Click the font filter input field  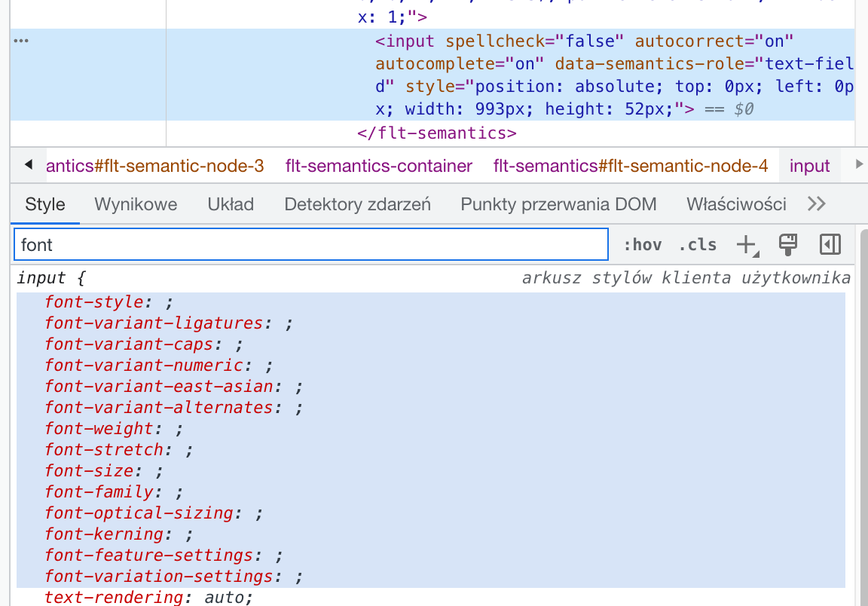click(x=307, y=244)
